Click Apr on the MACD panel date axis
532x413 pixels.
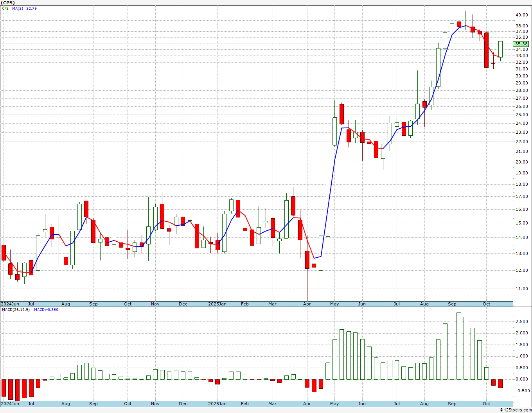pos(307,404)
